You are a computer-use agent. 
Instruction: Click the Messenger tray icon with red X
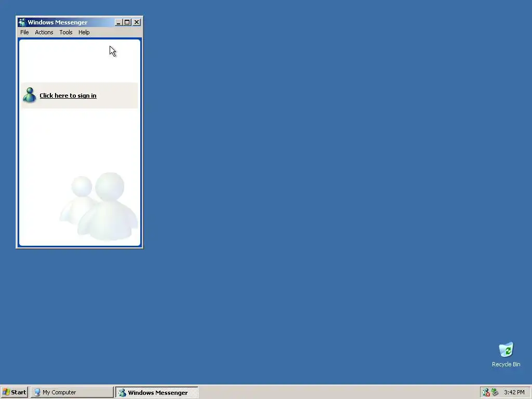(486, 392)
